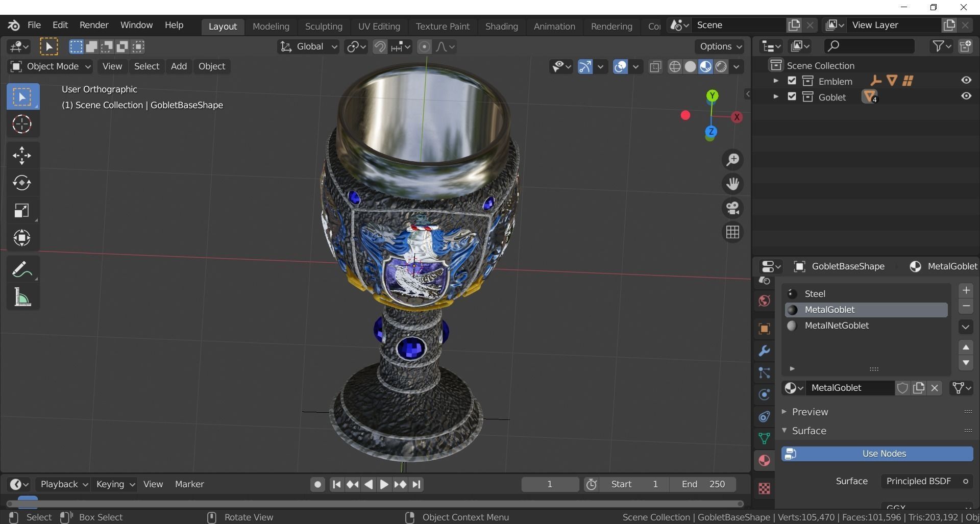Viewport: 980px width, 524px height.
Task: Select the Select Box tool
Action: tap(22, 97)
